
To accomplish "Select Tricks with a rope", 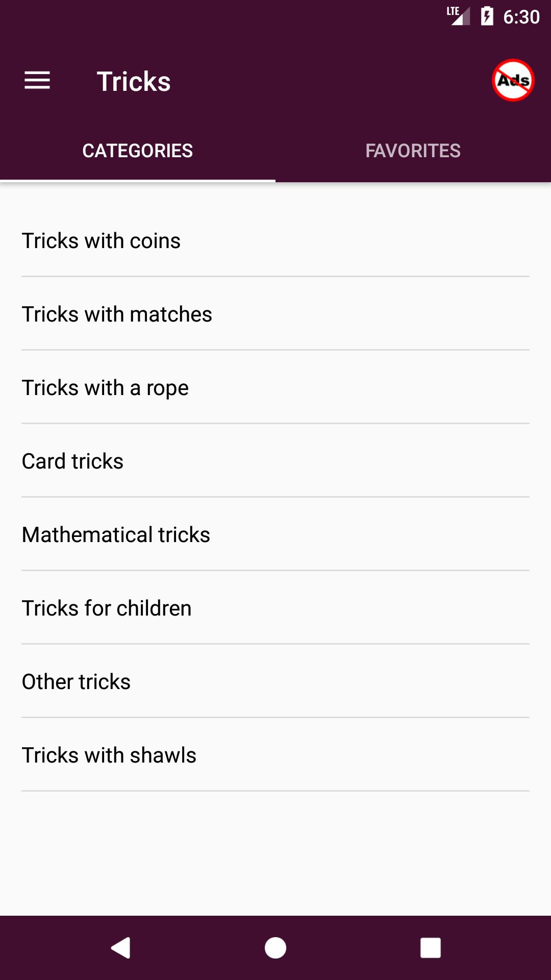I will [275, 387].
